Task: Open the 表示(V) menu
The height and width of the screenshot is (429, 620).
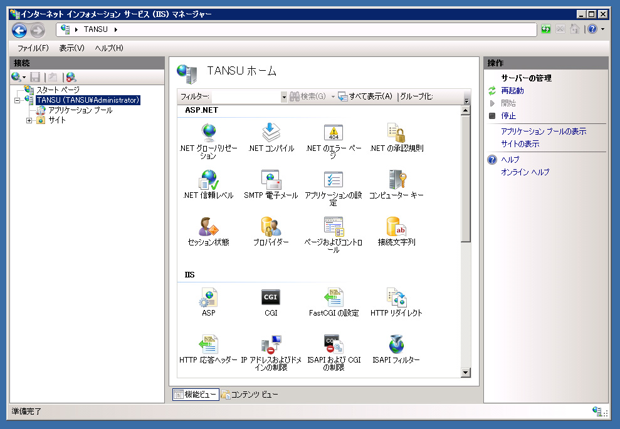Action: [72, 48]
